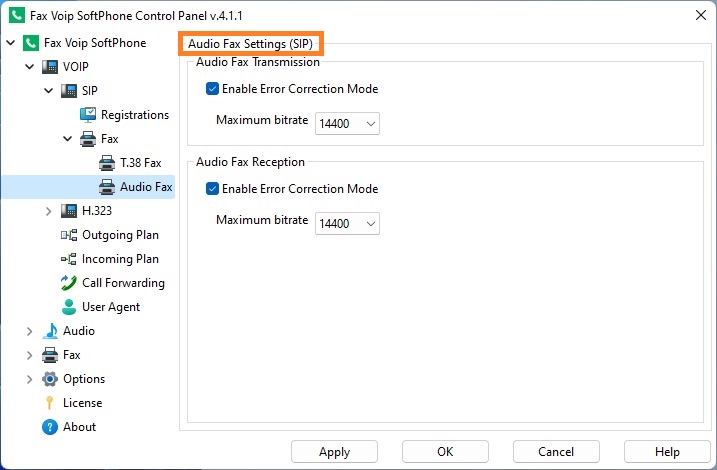Open the About question mark icon

coord(49,427)
